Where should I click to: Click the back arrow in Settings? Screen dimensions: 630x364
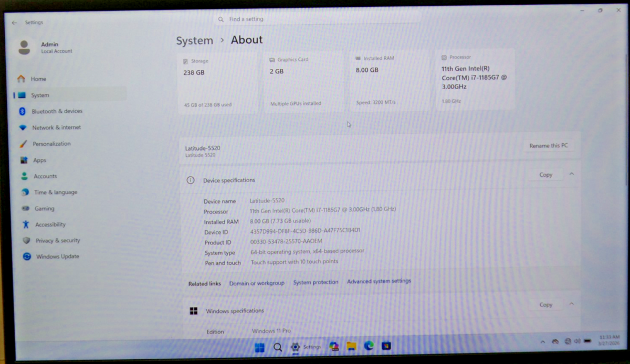(x=14, y=23)
